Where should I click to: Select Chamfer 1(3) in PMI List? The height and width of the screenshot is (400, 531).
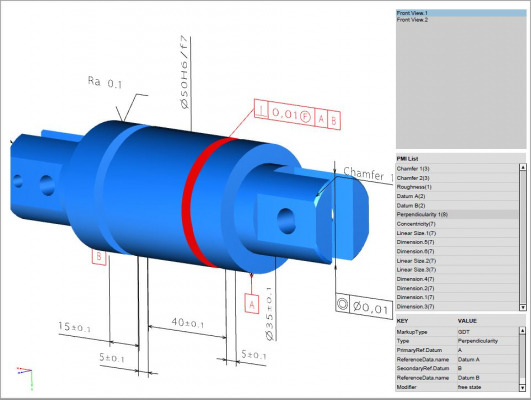point(457,168)
